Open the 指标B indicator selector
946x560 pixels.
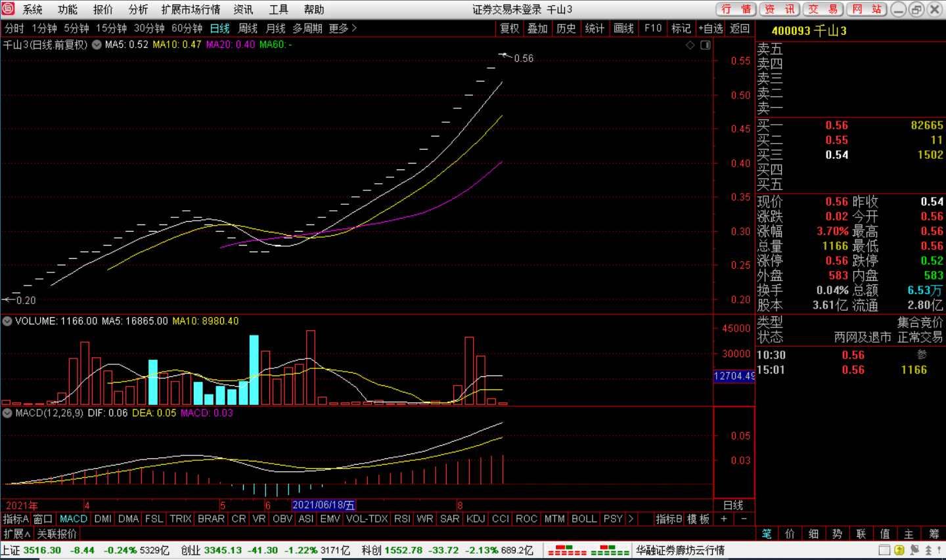pos(669,519)
